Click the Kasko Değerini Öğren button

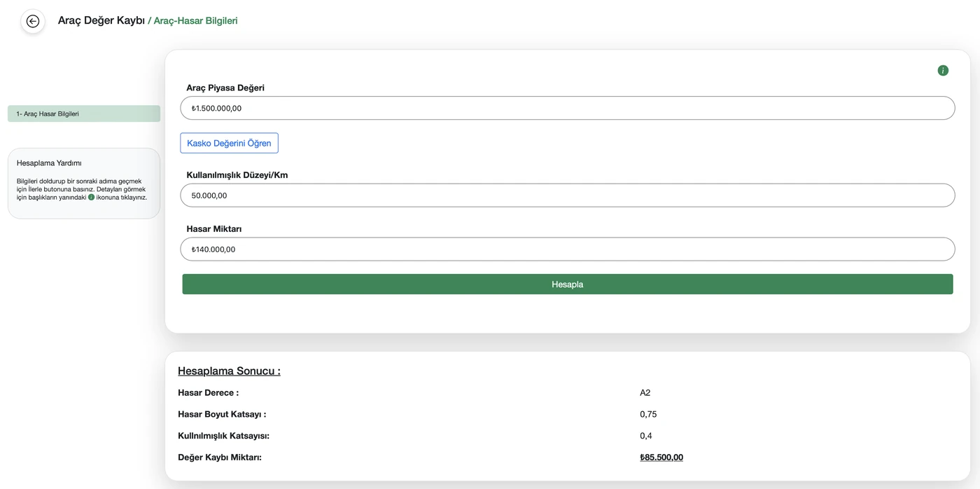coord(229,143)
